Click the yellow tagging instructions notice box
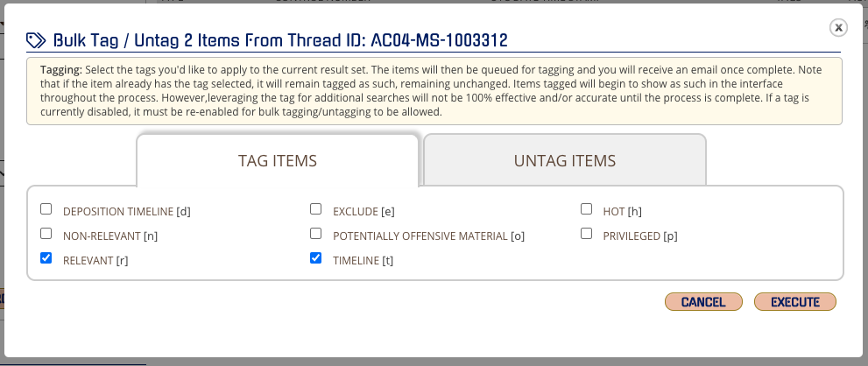868x366 pixels. [x=434, y=91]
